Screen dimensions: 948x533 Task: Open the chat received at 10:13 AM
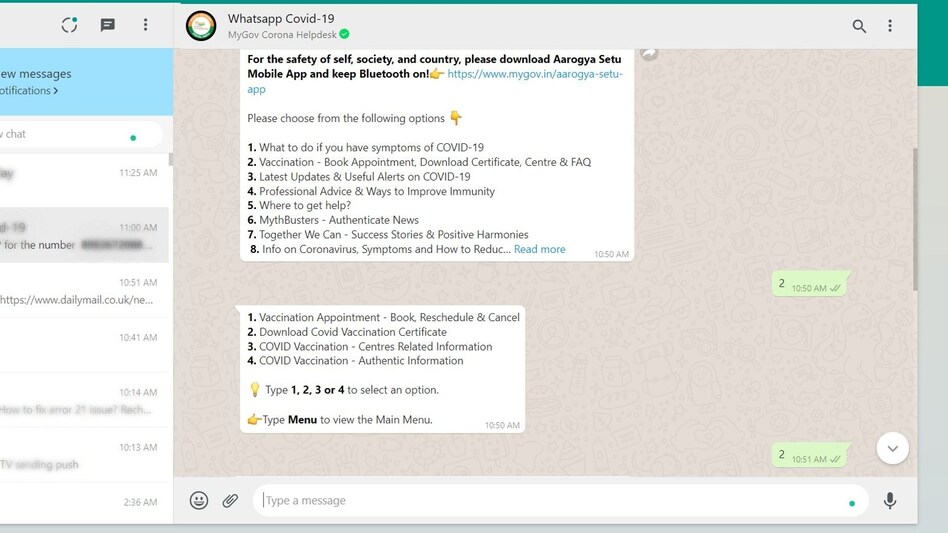coord(84,455)
